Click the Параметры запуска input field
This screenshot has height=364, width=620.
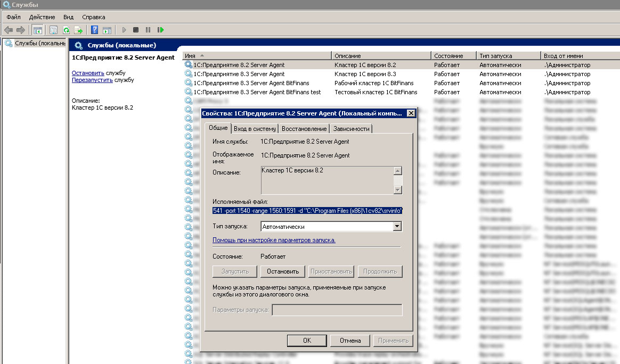(x=337, y=310)
